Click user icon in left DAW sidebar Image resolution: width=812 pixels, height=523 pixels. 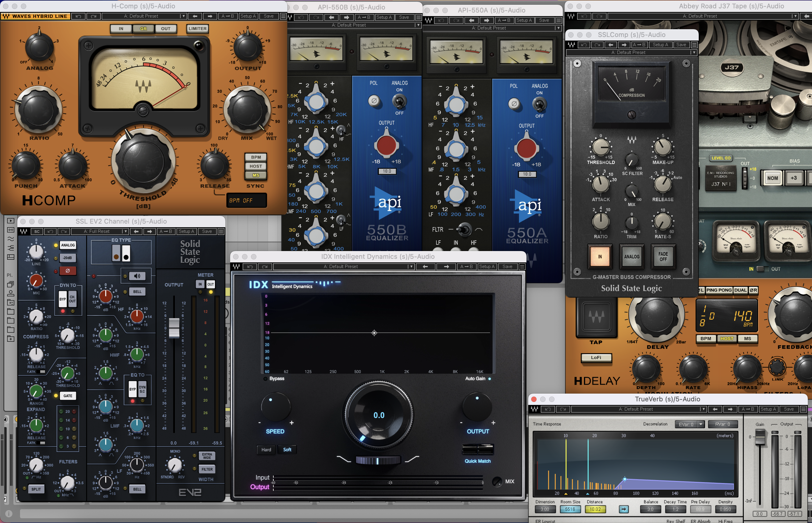point(10,293)
